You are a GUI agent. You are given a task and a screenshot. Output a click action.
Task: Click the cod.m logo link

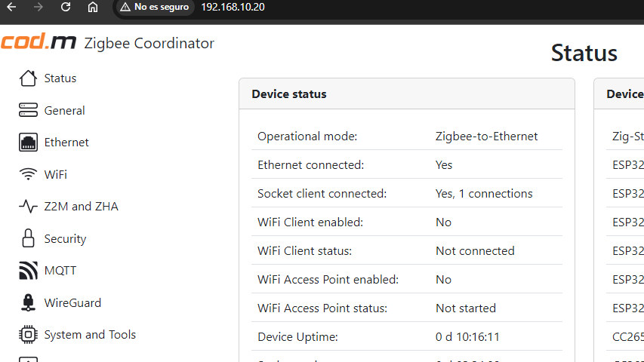39,42
